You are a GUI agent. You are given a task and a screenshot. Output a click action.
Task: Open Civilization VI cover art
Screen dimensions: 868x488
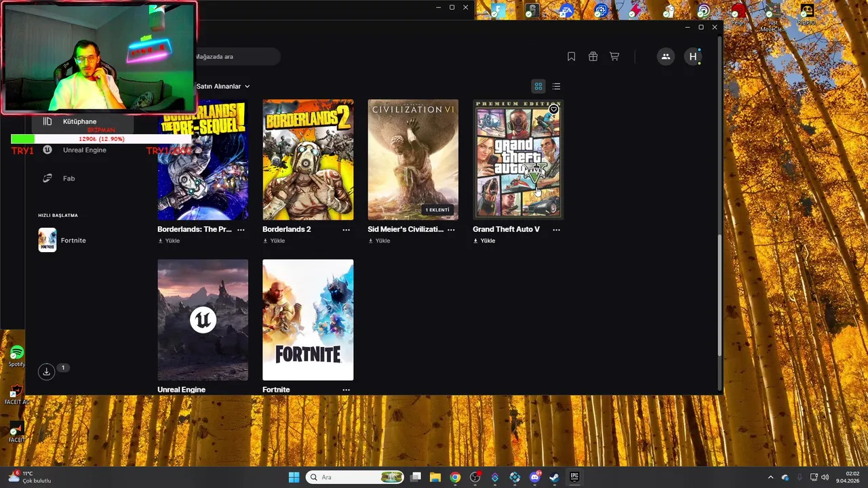[x=413, y=160]
